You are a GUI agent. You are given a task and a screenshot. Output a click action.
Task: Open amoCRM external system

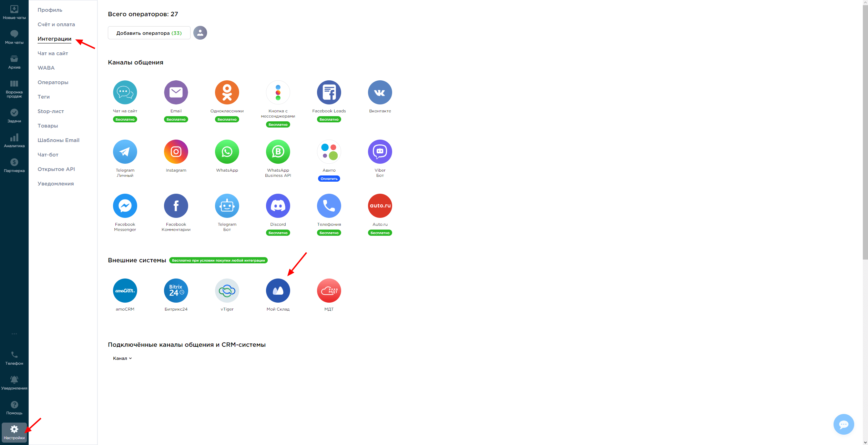(125, 291)
